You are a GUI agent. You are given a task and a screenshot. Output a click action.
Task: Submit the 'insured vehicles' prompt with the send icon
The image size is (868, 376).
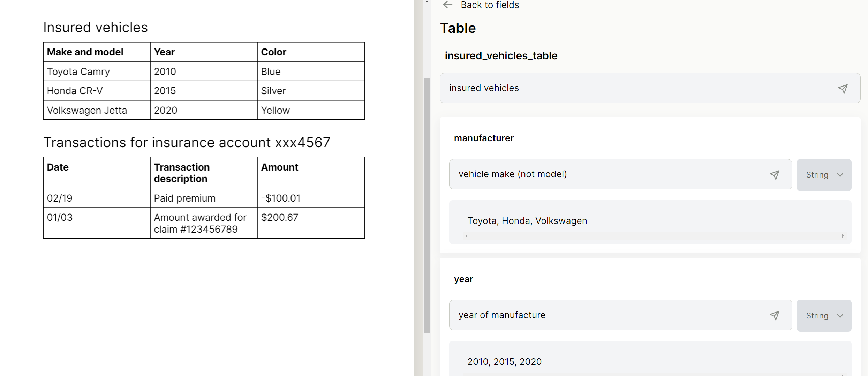pos(843,89)
